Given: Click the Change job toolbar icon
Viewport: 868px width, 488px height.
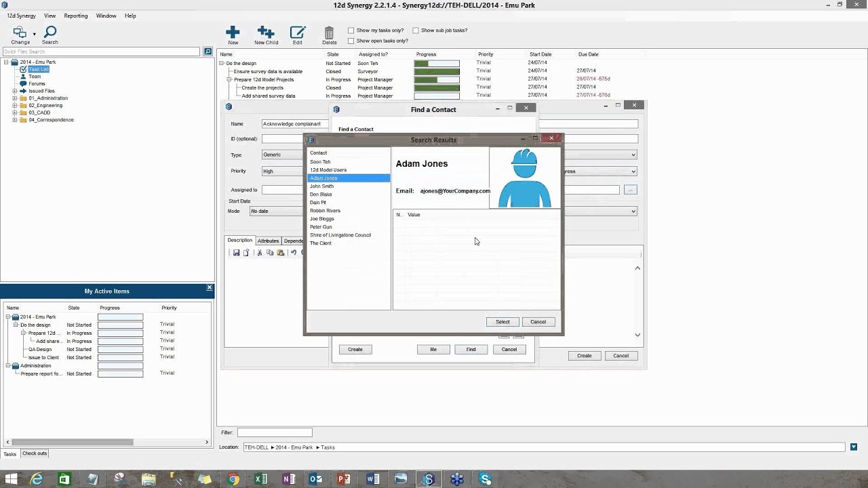Looking at the screenshot, I should pos(19,33).
